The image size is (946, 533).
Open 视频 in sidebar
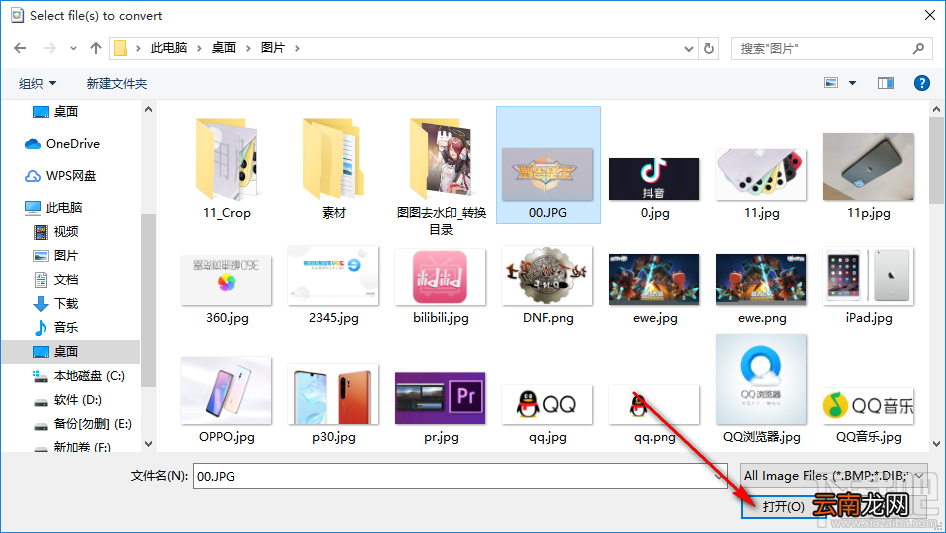pyautogui.click(x=56, y=232)
